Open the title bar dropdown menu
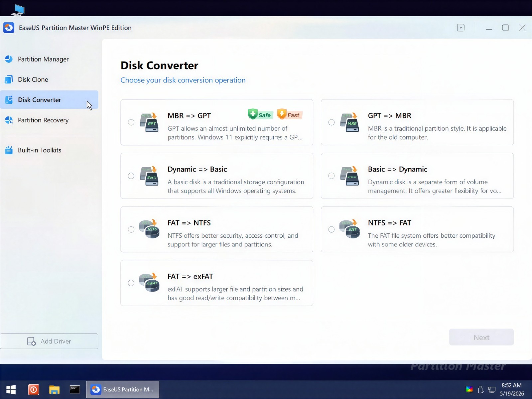 (x=461, y=28)
